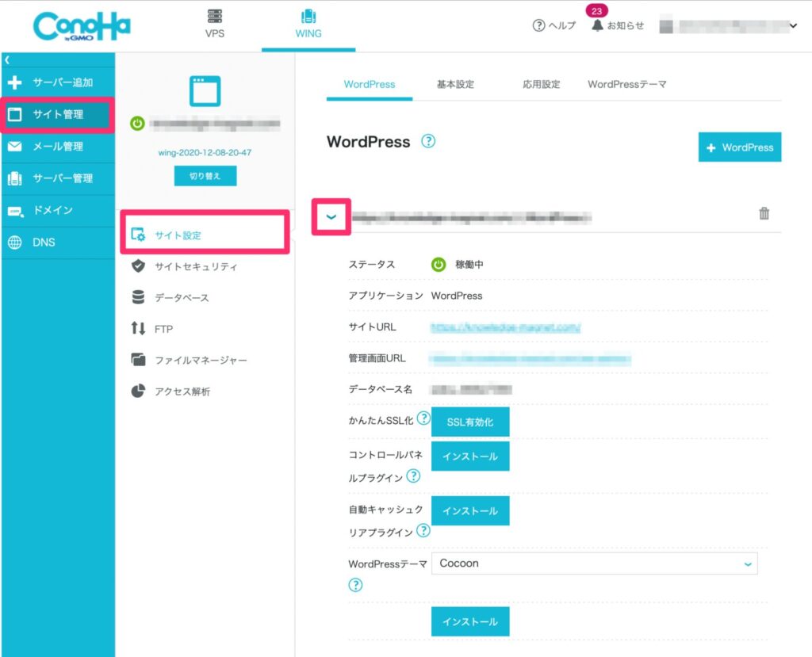Click the FTP up-down arrows icon
This screenshot has height=657, width=812.
click(x=138, y=328)
